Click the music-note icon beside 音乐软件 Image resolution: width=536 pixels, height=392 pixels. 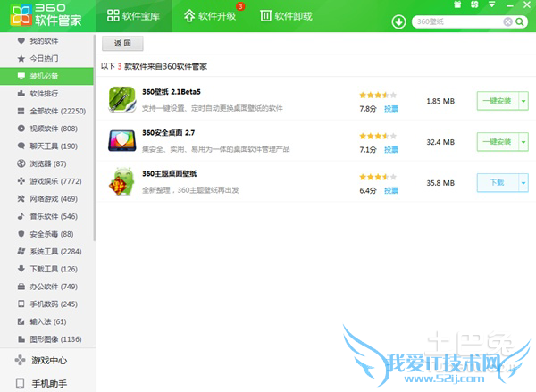coord(21,216)
